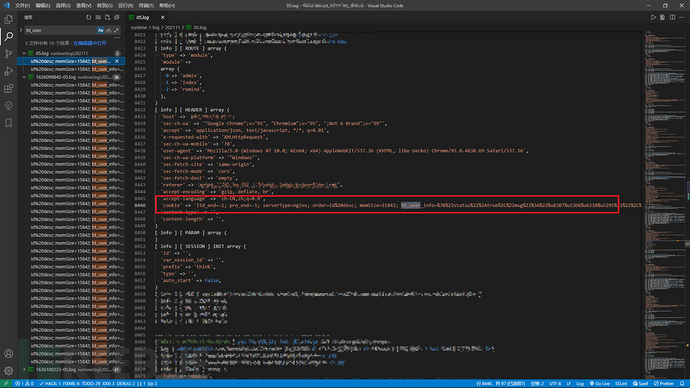The height and width of the screenshot is (388, 690).
Task: Click the 在编辑器中打开 link
Action: click(x=90, y=44)
